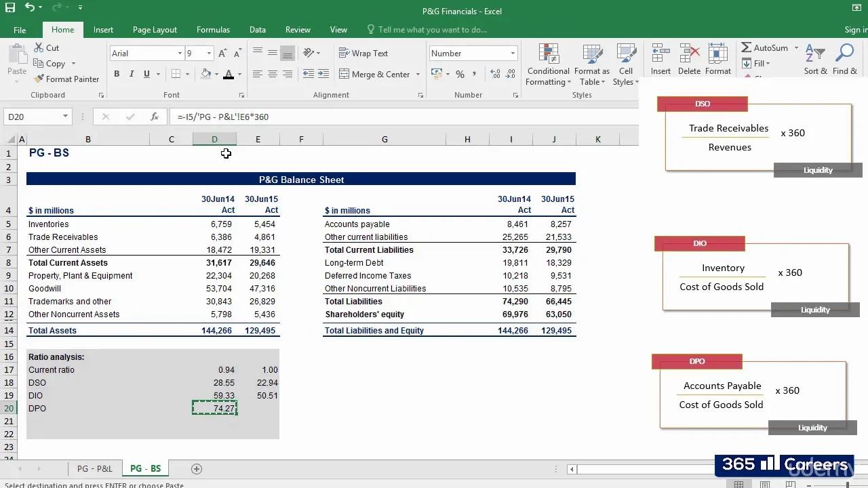The width and height of the screenshot is (868, 488).
Task: Switch to the PG - P&L sheet
Action: point(95,468)
